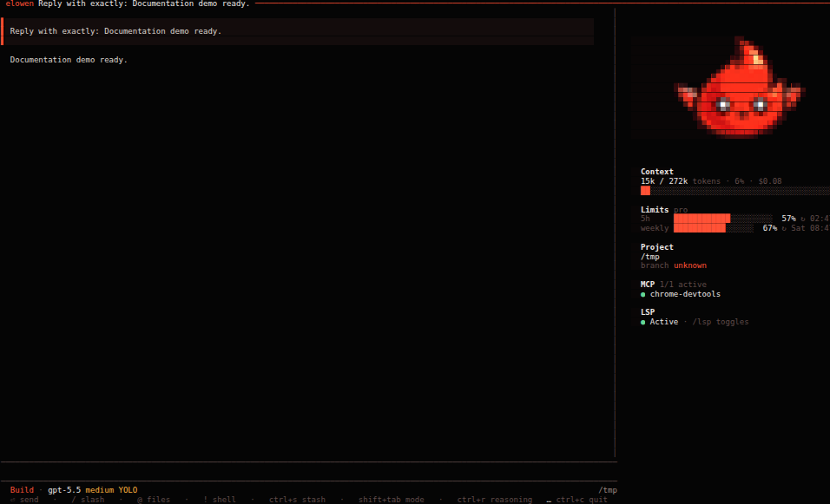830x504 pixels.
Task: Click the 'ctrl+r reasoning' hint
Action: [x=495, y=500]
